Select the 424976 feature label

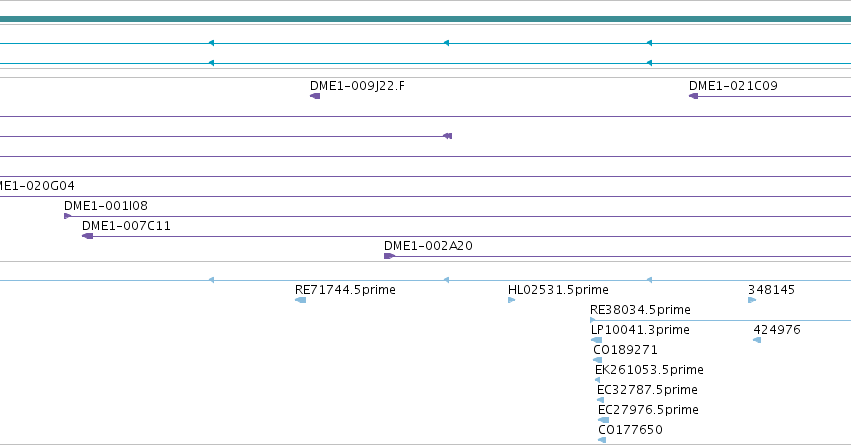[x=777, y=330]
